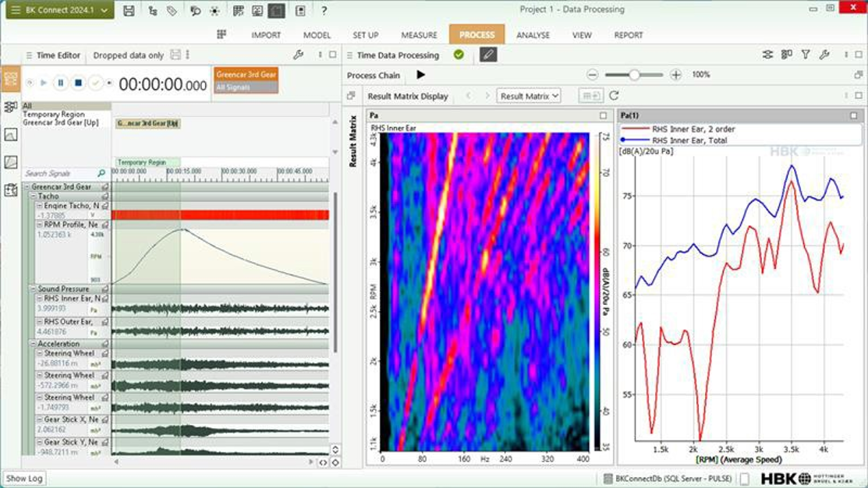Collapse the Engine Tacho signal row

(39, 206)
